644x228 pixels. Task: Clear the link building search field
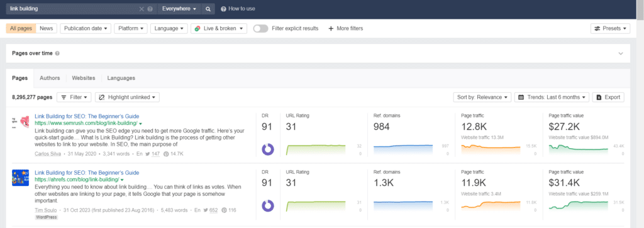(x=142, y=9)
